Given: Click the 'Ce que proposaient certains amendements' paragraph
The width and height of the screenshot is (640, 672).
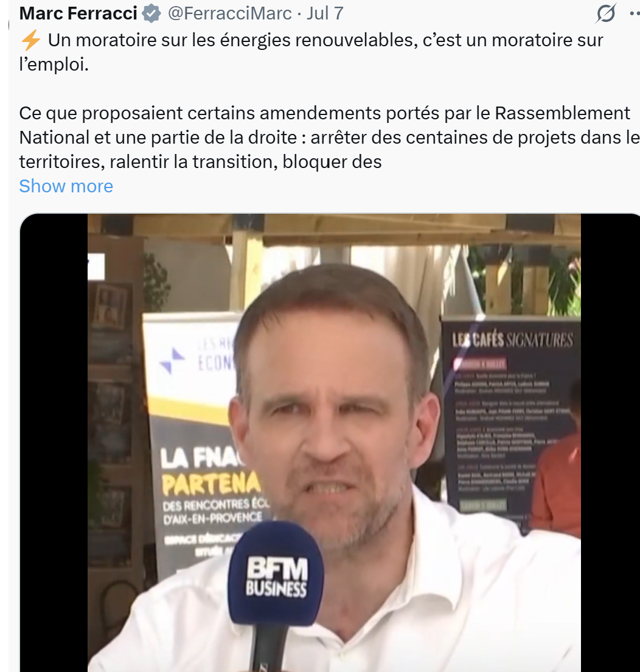Looking at the screenshot, I should coord(329,138).
